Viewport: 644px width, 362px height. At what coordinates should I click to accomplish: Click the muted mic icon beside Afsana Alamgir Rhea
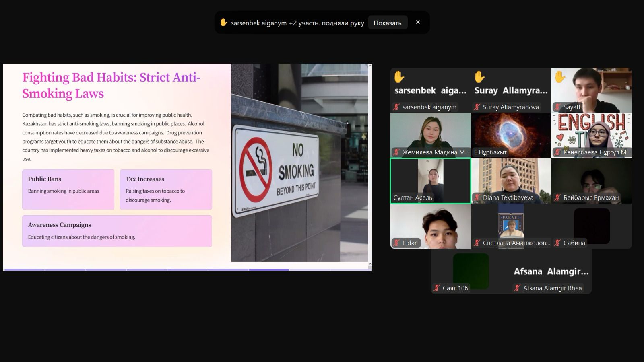click(x=518, y=288)
